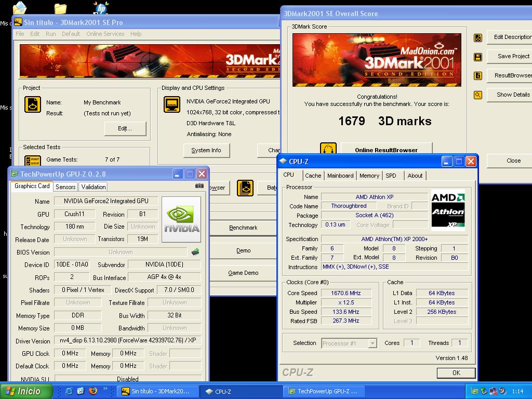
Task: Click OK in the CPU-Z window
Action: tap(456, 373)
